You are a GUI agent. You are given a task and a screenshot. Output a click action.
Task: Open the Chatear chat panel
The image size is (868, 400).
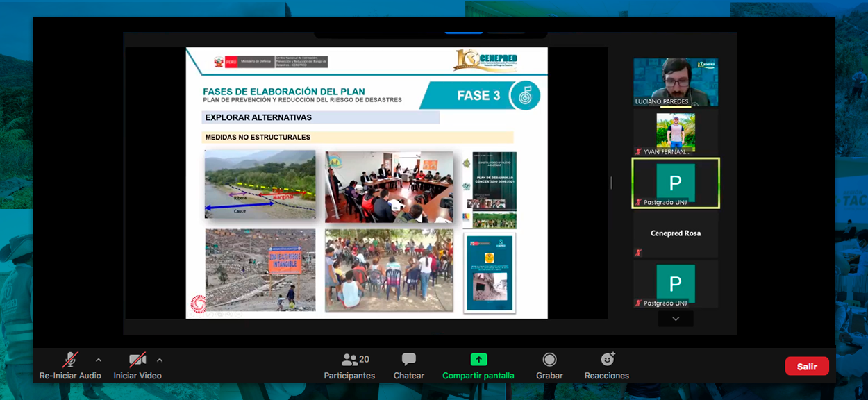pyautogui.click(x=409, y=366)
